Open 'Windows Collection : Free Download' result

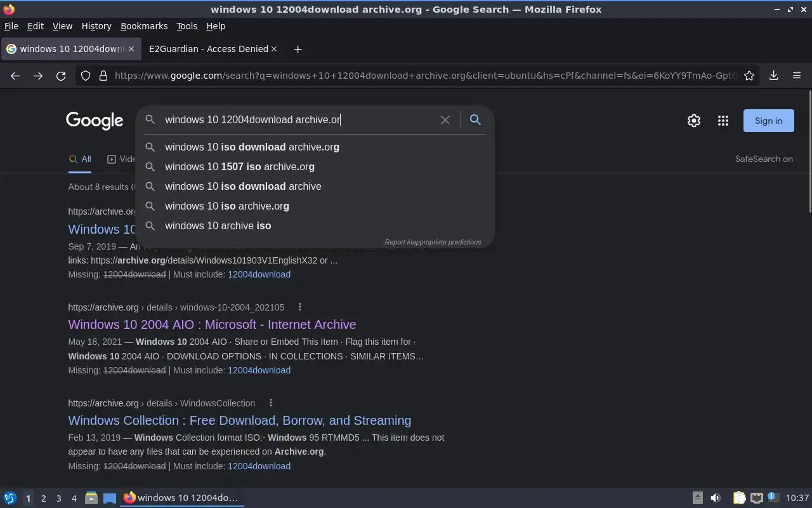pos(240,420)
